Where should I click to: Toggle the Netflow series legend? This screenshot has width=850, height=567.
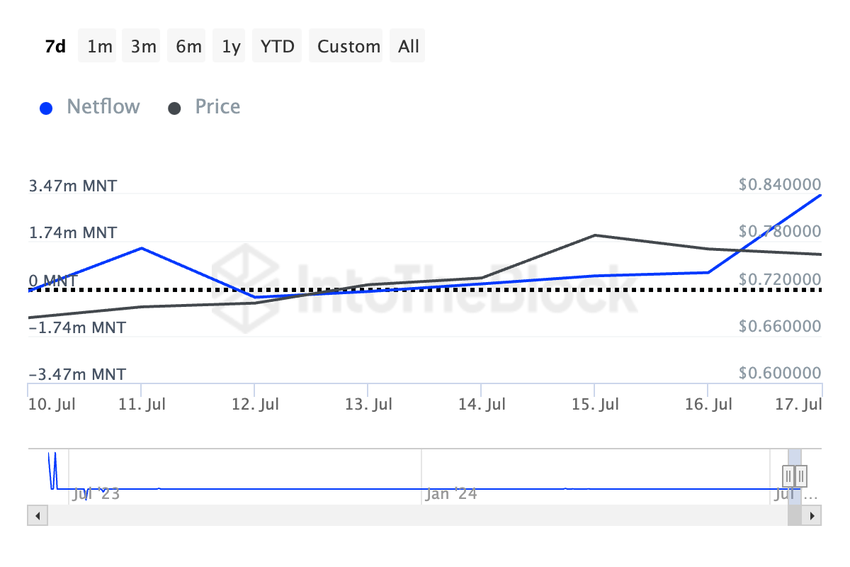pyautogui.click(x=103, y=107)
